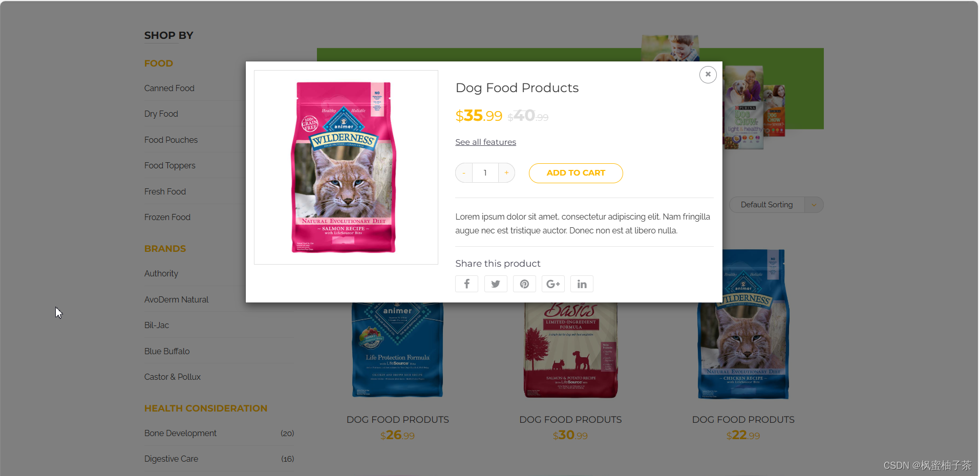Click the HEALTH CONSIDERATION heading
This screenshot has height=476, width=980.
[x=205, y=408]
